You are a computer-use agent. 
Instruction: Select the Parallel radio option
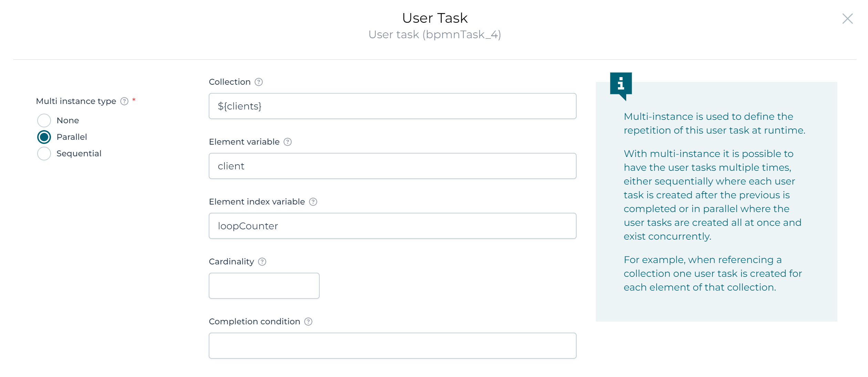pyautogui.click(x=44, y=137)
